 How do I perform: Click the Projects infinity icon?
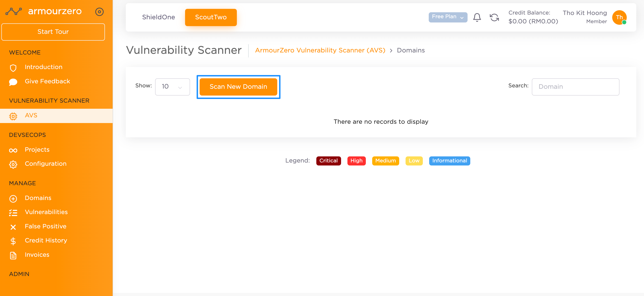pyautogui.click(x=13, y=150)
